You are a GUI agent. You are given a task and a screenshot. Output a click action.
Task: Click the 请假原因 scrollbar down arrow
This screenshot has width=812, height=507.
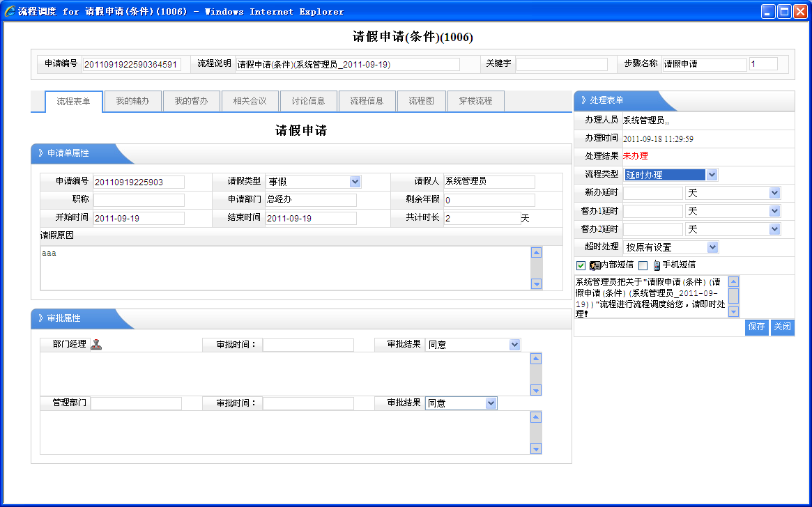(536, 283)
